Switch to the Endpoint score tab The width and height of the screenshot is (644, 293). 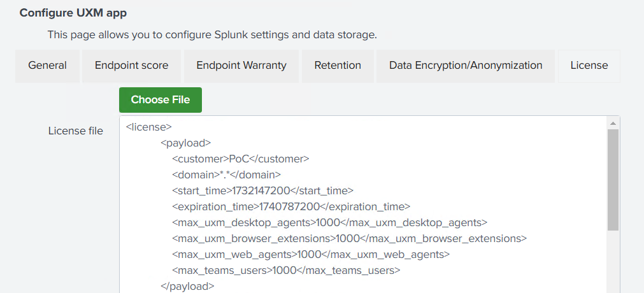tap(131, 66)
